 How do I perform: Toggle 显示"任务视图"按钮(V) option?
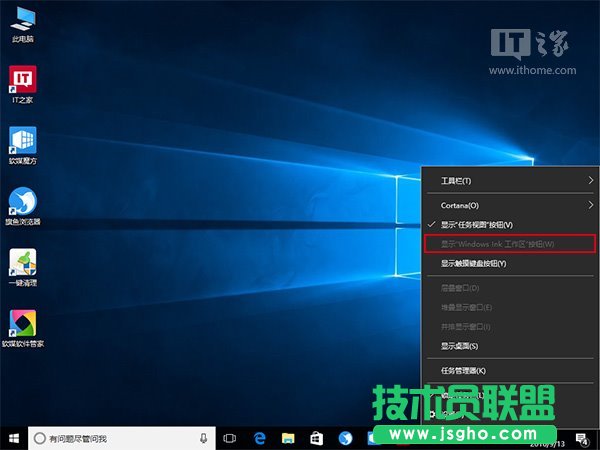[x=510, y=225]
